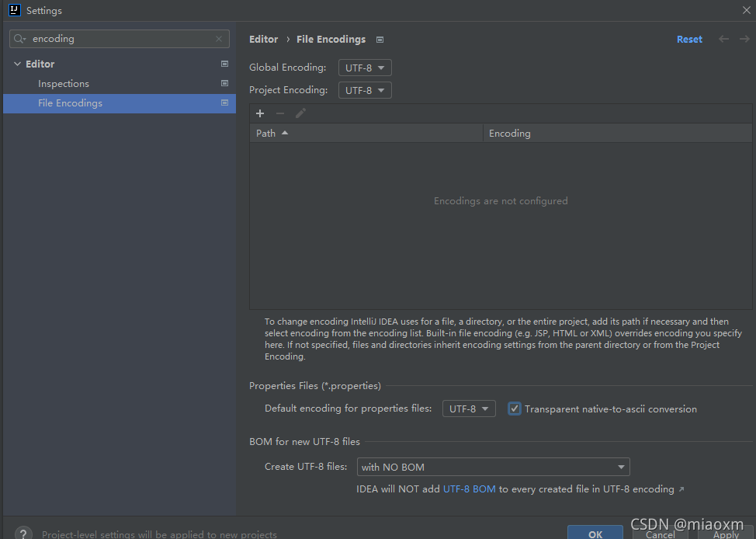This screenshot has height=539, width=756.
Task: Click 'Default encoding for properties files:' label
Action: click(348, 409)
